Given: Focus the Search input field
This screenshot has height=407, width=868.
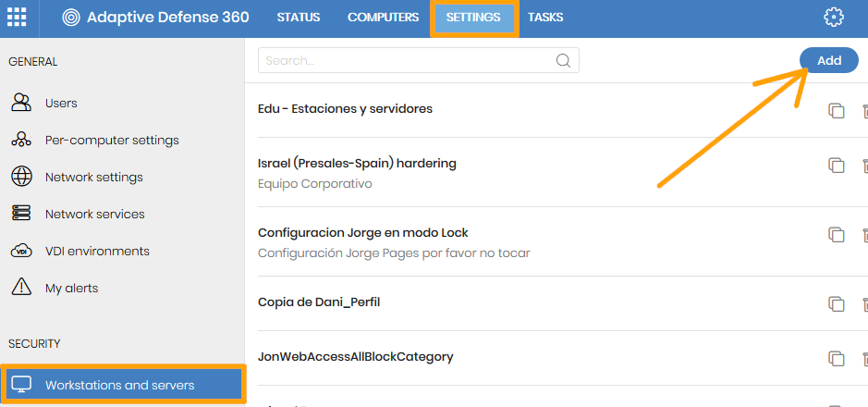Looking at the screenshot, I should point(419,60).
